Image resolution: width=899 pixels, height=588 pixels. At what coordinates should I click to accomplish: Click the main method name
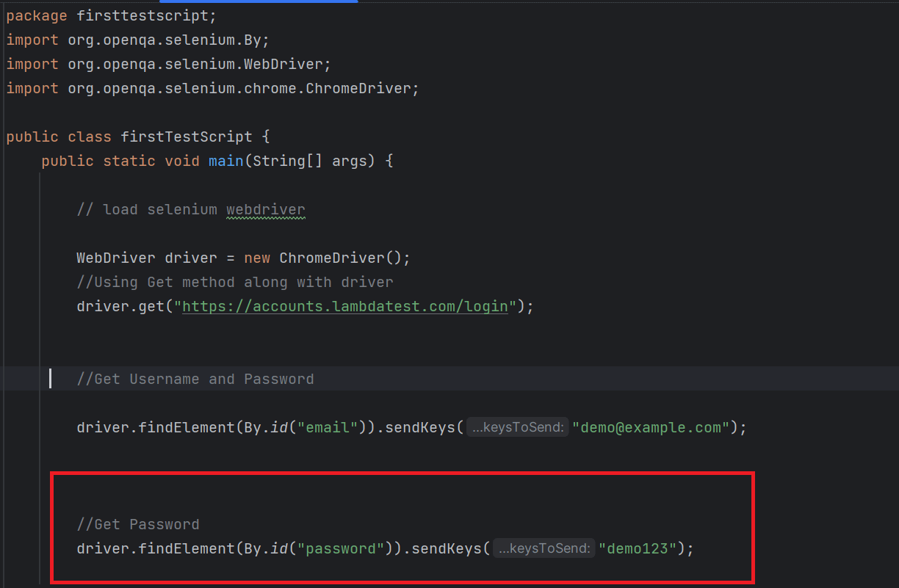(x=225, y=161)
